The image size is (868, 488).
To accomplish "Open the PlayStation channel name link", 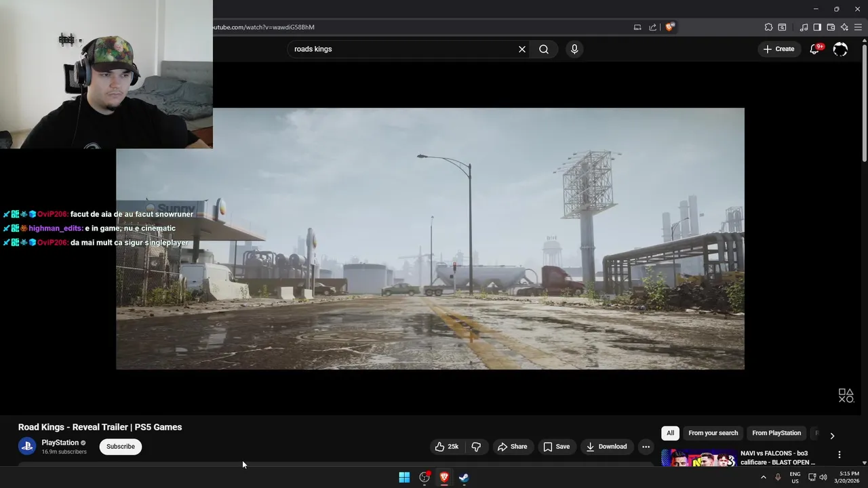I will tap(60, 443).
